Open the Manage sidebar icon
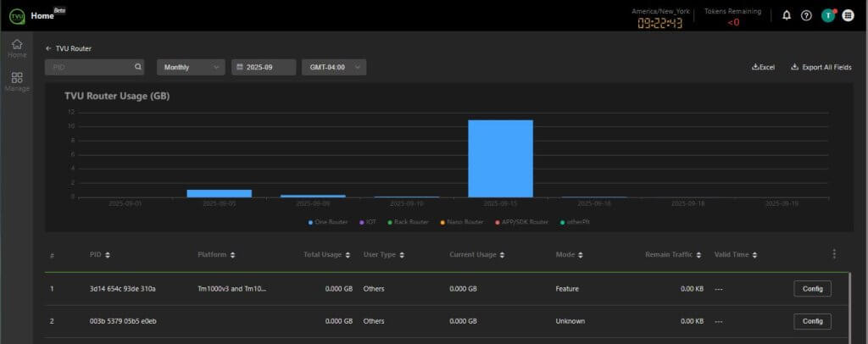This screenshot has height=344, width=868. 17,81
